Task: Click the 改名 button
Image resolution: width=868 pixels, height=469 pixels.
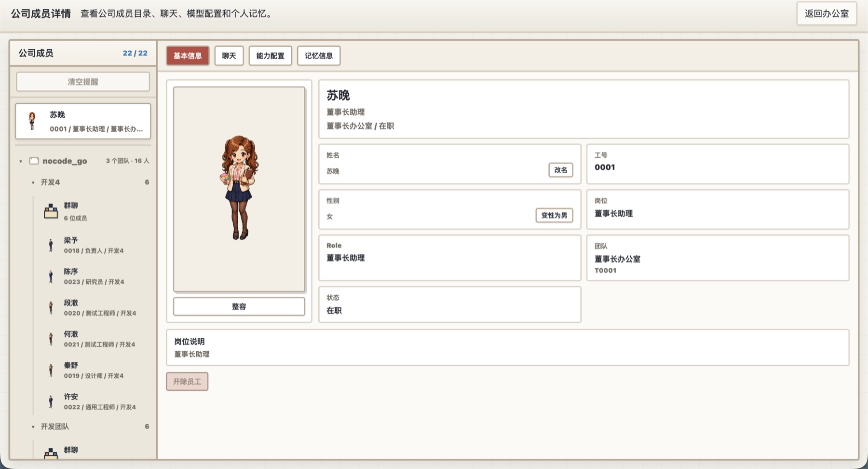Action: 561,170
